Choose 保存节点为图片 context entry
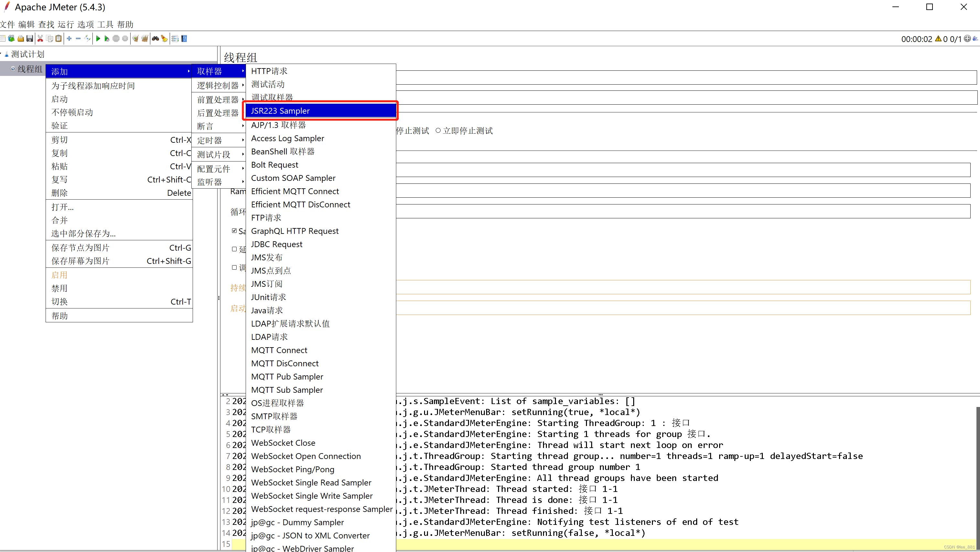Image resolution: width=980 pixels, height=552 pixels. [119, 247]
